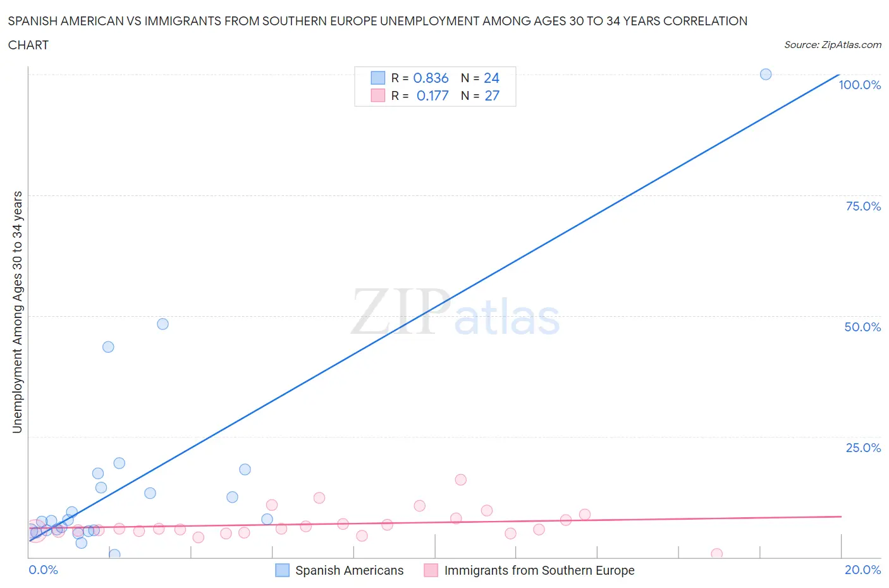Click the blue Spanish Americans legend swatch
Viewport: 889px width, 588px height.
[282, 570]
